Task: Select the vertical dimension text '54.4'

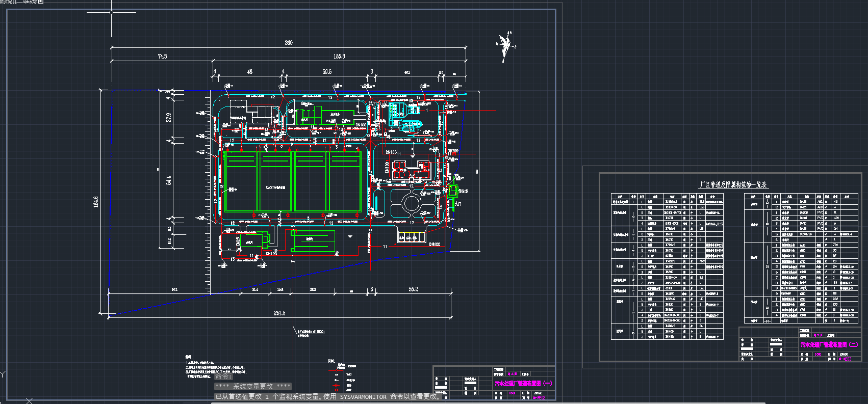Action: (169, 180)
